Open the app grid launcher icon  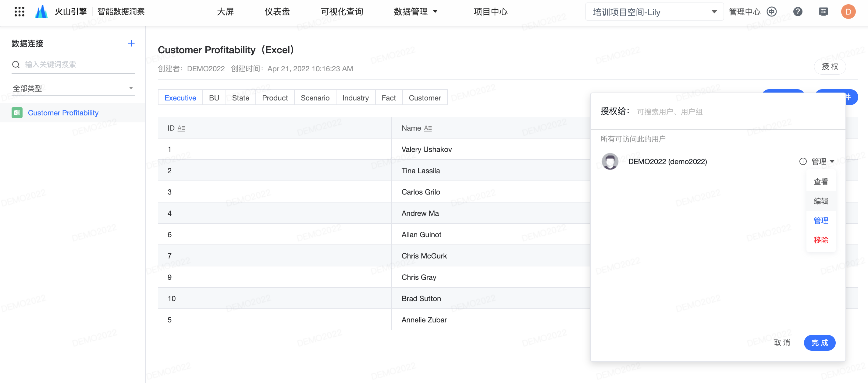[x=20, y=12]
